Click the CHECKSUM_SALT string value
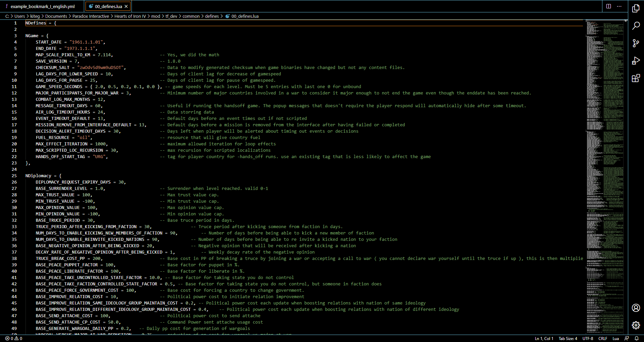Image resolution: width=644 pixels, height=342 pixels. coord(100,68)
